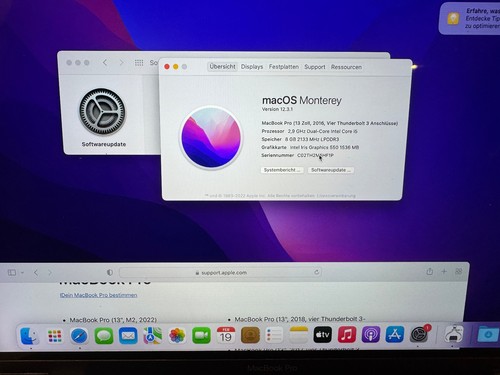Open Podcasts app in the Dock
500x375 pixels.
click(371, 334)
